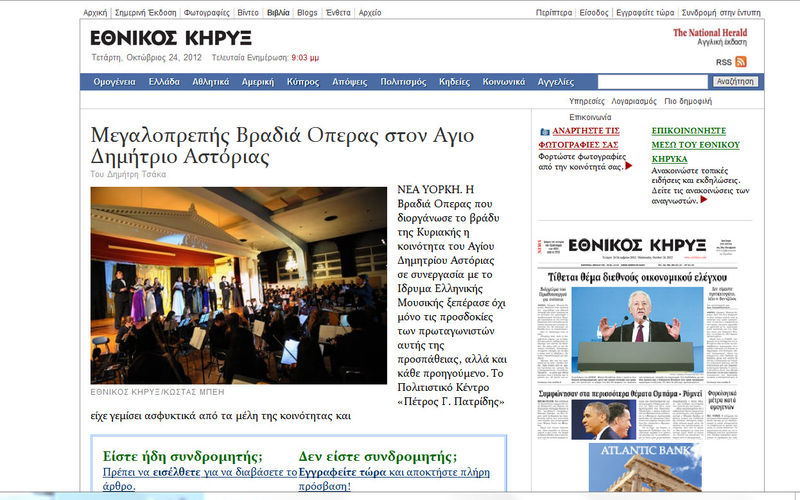Open the opera concert photo
Viewport: 800px width, 500px height.
pos(239,285)
